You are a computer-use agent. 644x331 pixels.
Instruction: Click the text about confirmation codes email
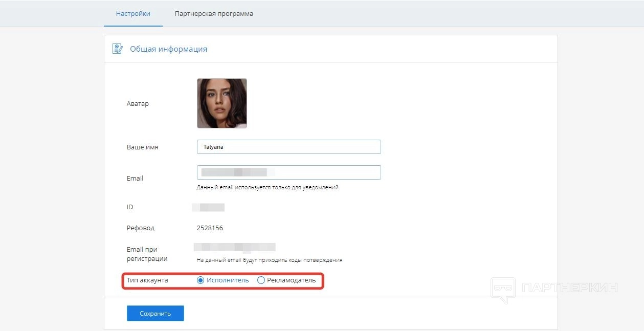pos(270,260)
